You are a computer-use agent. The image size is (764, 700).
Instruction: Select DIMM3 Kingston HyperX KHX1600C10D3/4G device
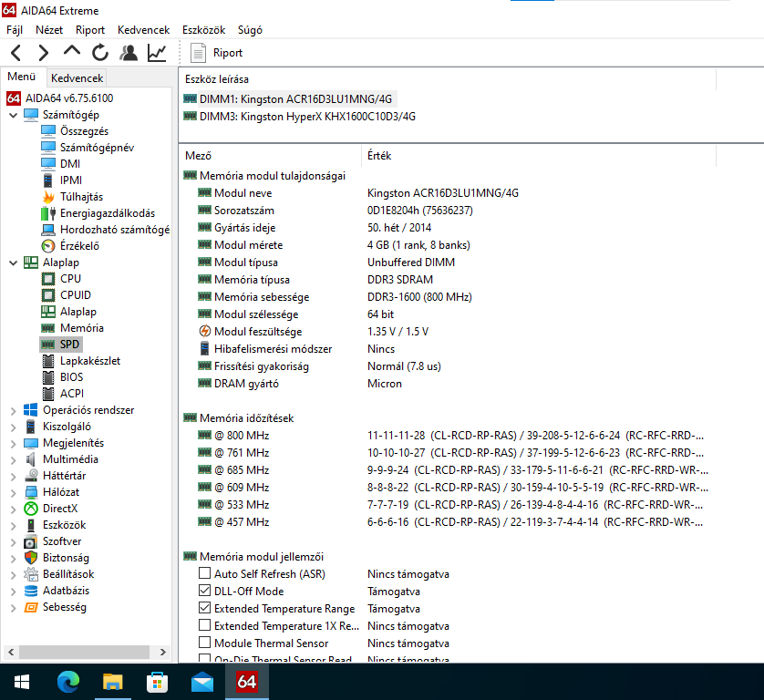[x=307, y=117]
